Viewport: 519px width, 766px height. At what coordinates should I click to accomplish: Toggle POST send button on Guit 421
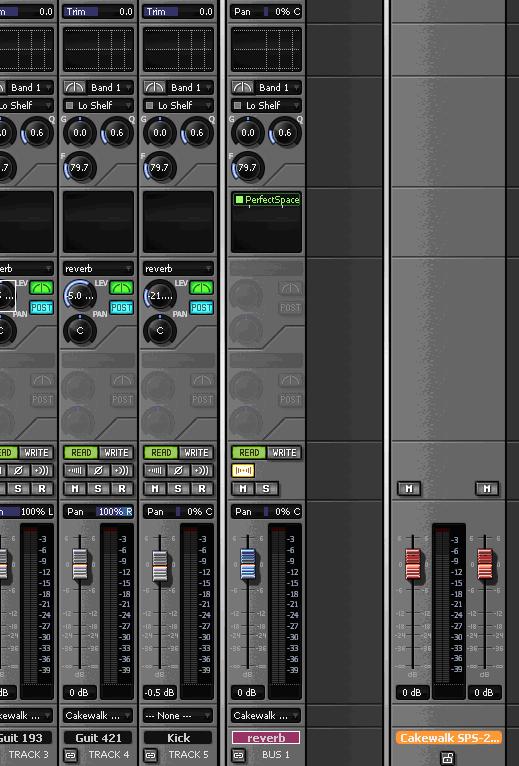(x=121, y=307)
